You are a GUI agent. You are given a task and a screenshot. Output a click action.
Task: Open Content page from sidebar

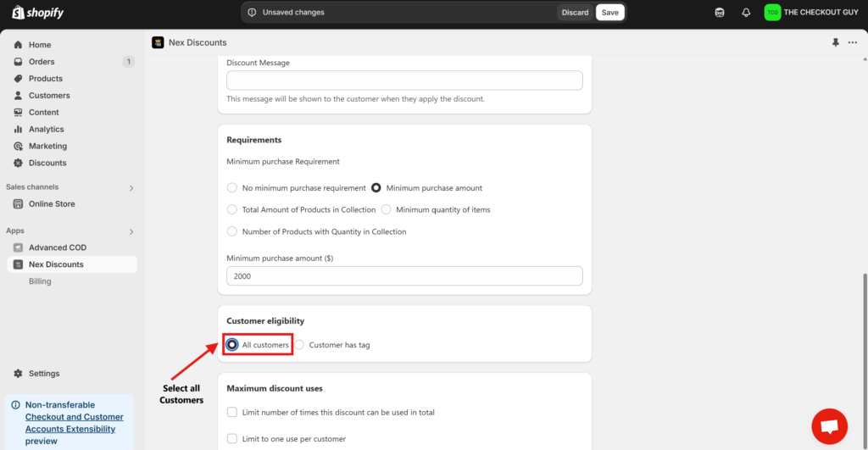click(44, 113)
